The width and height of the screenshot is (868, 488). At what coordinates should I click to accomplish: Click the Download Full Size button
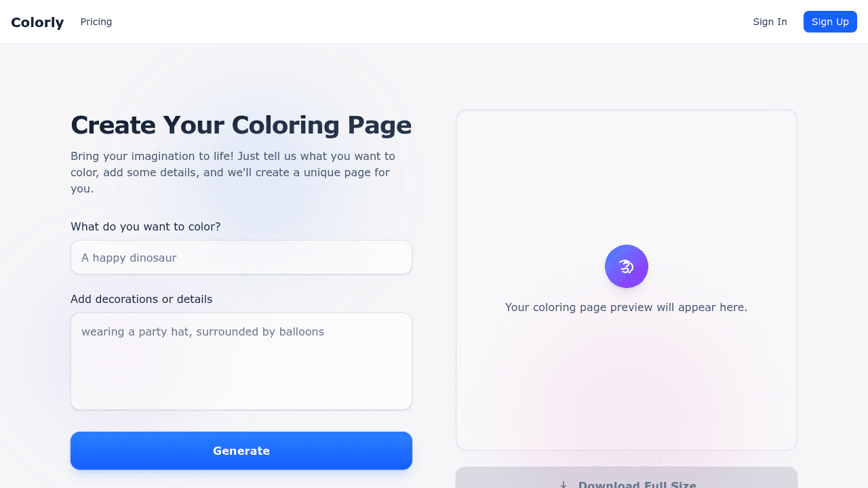click(626, 481)
